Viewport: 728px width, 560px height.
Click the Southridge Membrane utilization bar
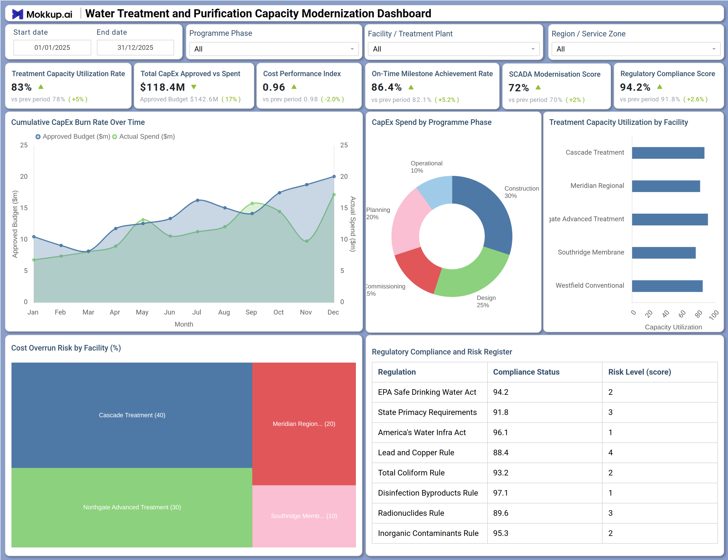point(664,253)
